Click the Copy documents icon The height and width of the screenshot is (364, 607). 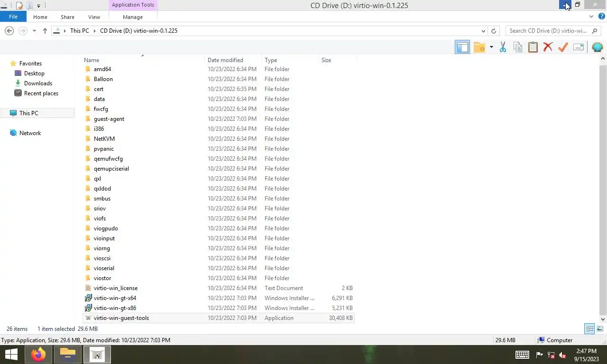click(x=518, y=47)
